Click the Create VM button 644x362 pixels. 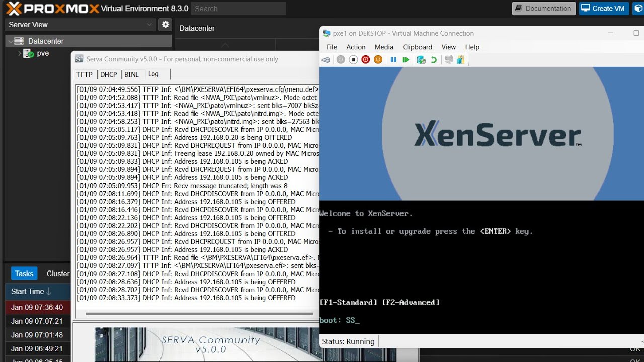click(x=604, y=8)
